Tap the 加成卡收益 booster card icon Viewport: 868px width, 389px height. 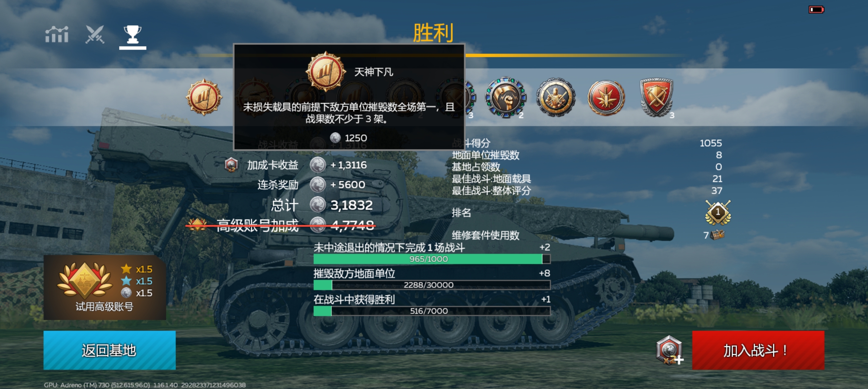point(231,165)
